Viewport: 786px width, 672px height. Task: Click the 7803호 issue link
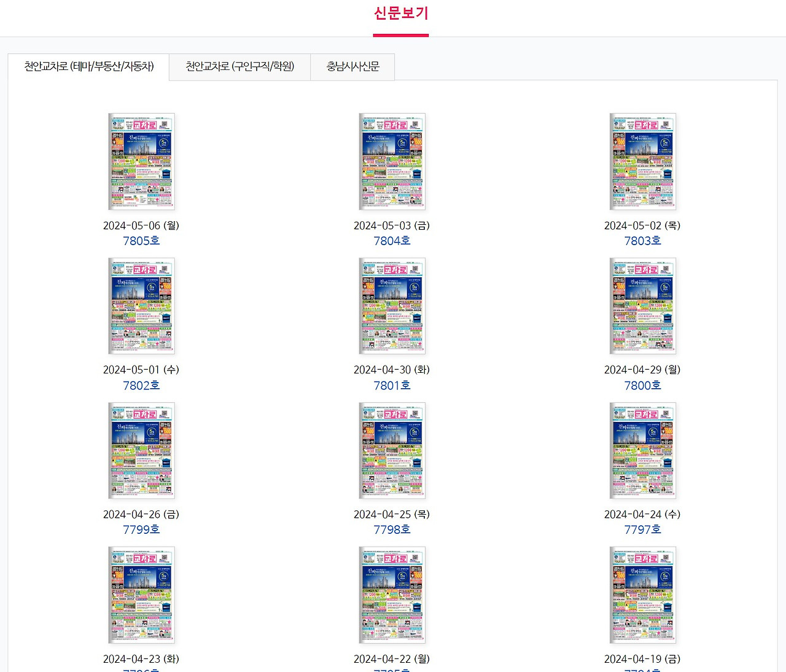642,241
